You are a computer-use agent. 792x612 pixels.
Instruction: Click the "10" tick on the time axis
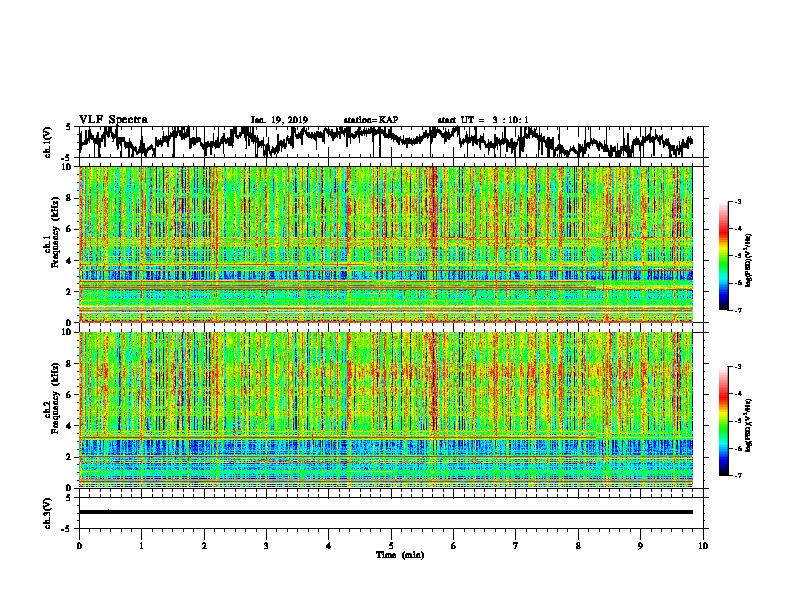click(x=703, y=546)
